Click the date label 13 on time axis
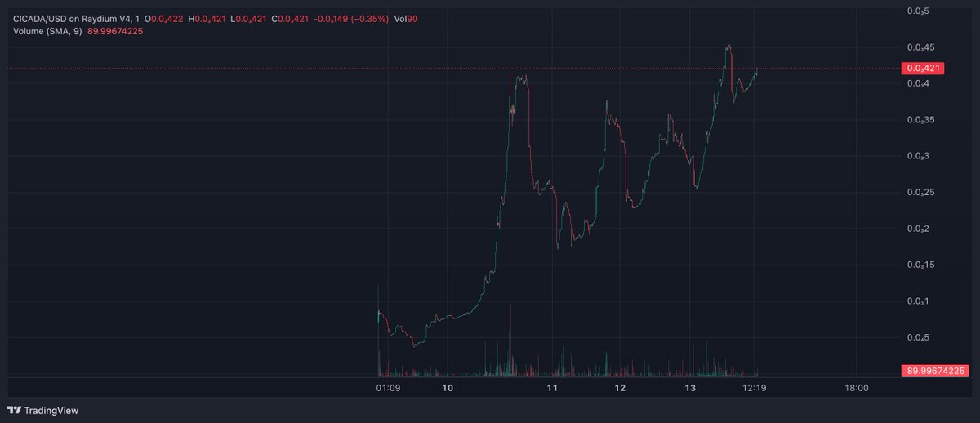 pos(690,388)
